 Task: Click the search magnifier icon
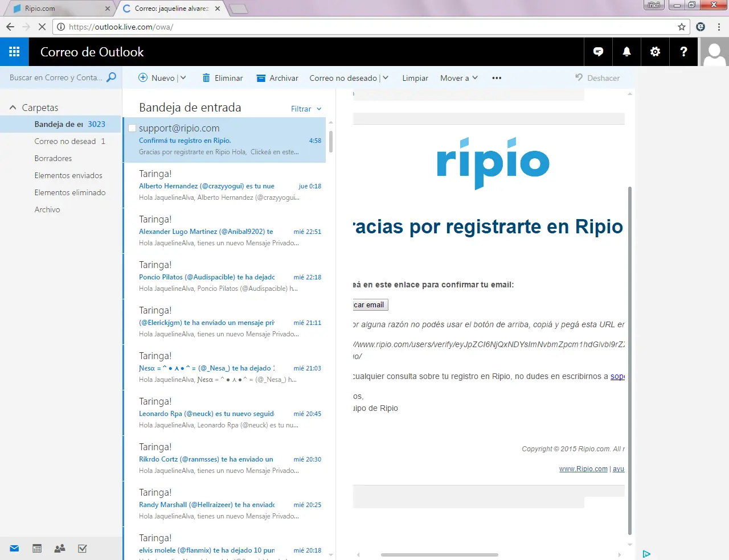[x=112, y=77]
